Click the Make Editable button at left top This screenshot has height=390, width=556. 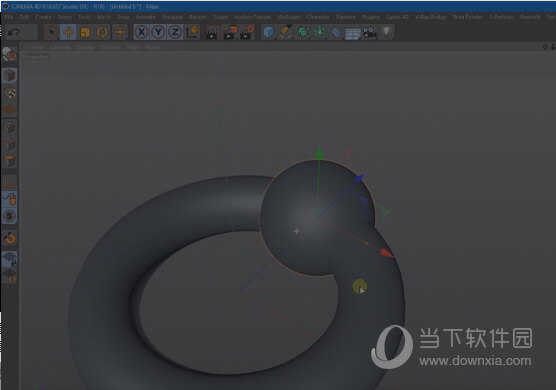coord(10,54)
